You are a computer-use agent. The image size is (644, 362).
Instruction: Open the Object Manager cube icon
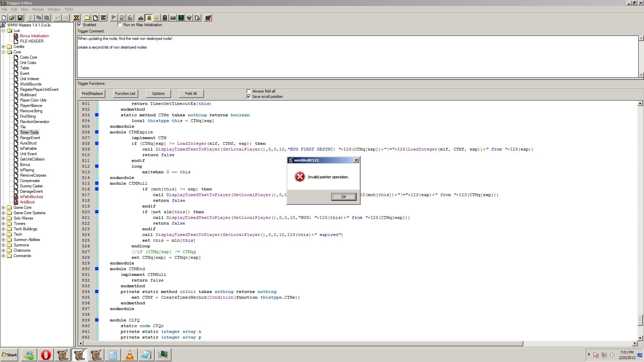tap(189, 18)
